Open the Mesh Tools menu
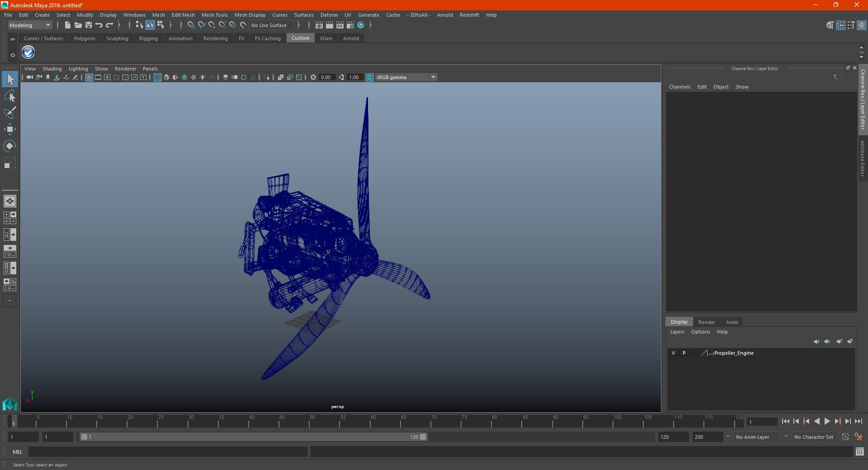 tap(214, 15)
